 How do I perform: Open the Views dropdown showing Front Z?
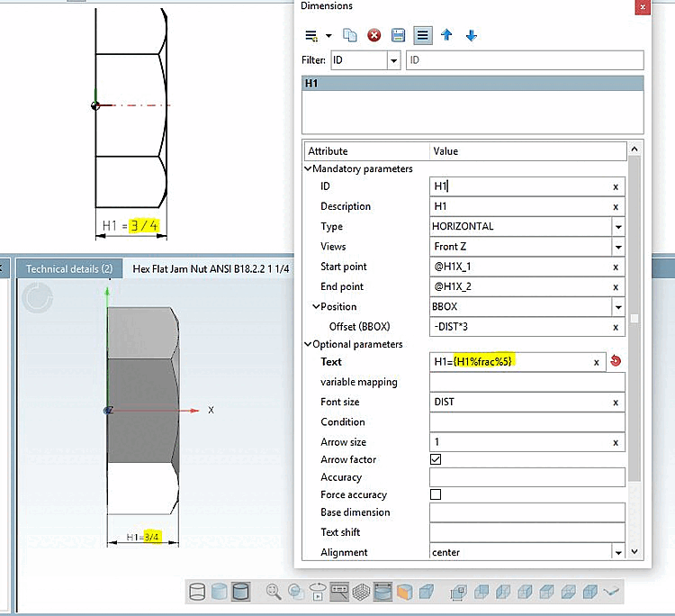point(618,247)
